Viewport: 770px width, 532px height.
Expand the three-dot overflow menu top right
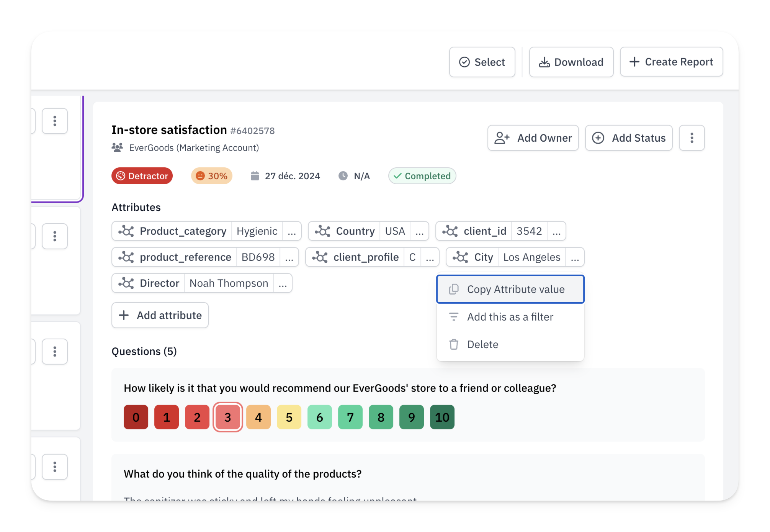[692, 138]
